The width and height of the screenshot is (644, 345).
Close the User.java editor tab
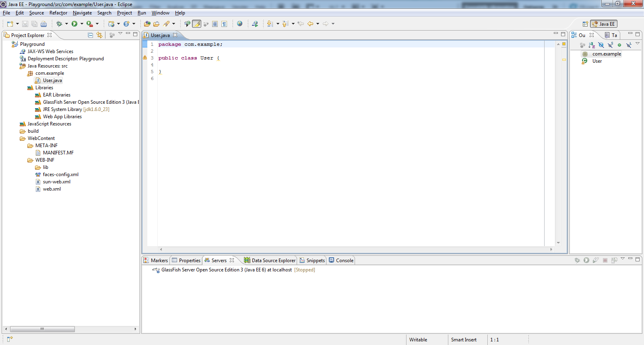[x=175, y=35]
